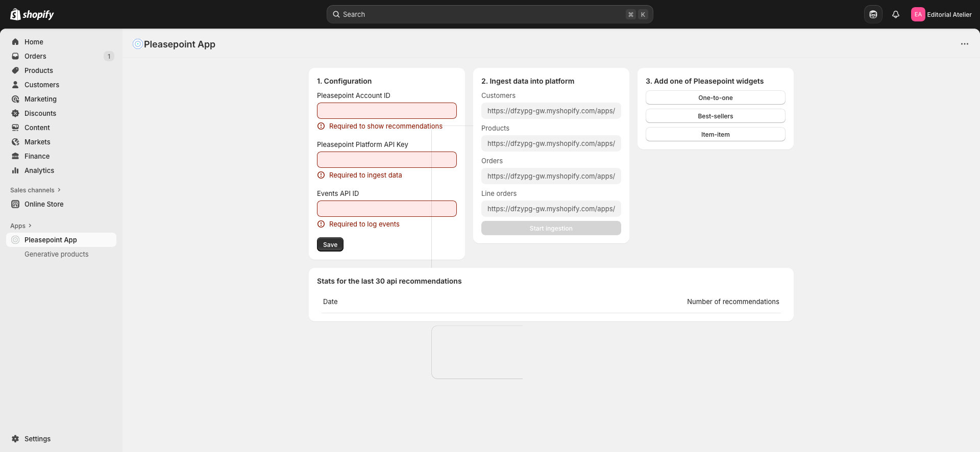Expand the Sales channels section

(x=59, y=190)
